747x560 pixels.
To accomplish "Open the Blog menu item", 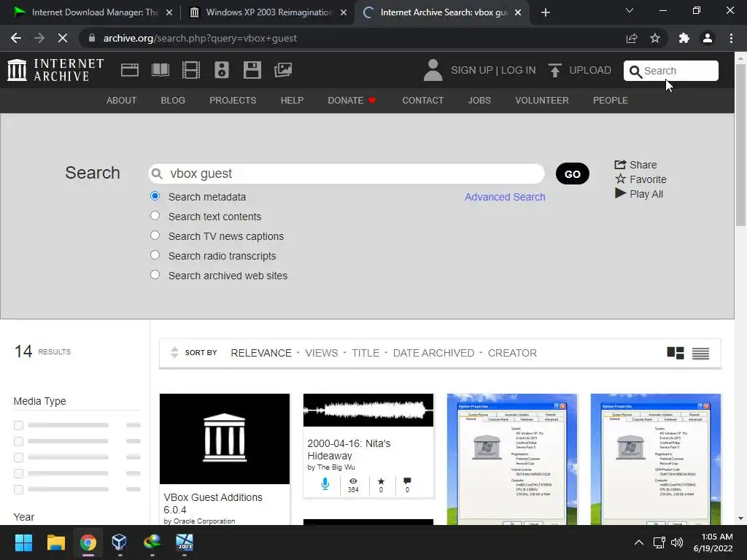I will point(173,101).
